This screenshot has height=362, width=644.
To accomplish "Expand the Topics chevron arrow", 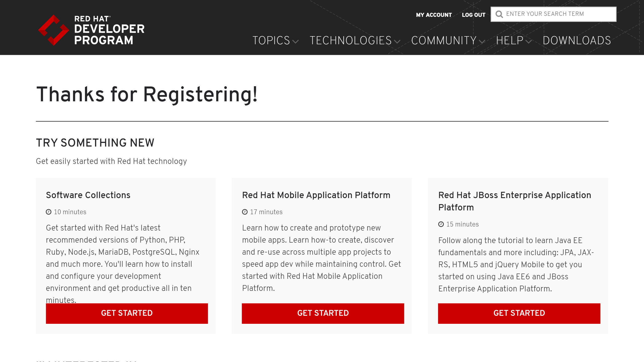I will (296, 42).
